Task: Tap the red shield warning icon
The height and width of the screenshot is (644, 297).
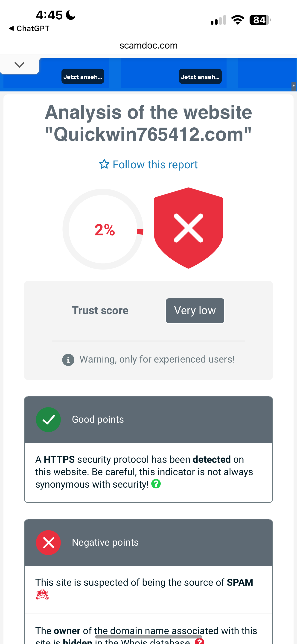Action: tap(188, 228)
